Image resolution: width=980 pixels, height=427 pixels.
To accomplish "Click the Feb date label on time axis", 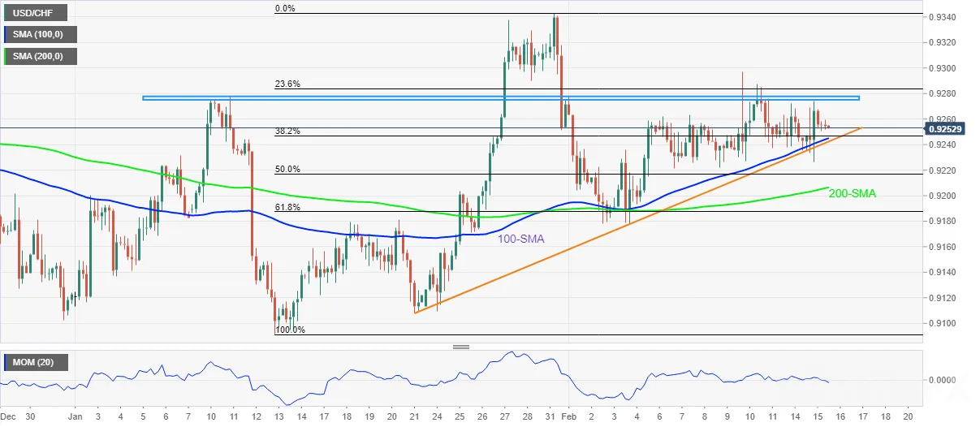I will pyautogui.click(x=569, y=415).
